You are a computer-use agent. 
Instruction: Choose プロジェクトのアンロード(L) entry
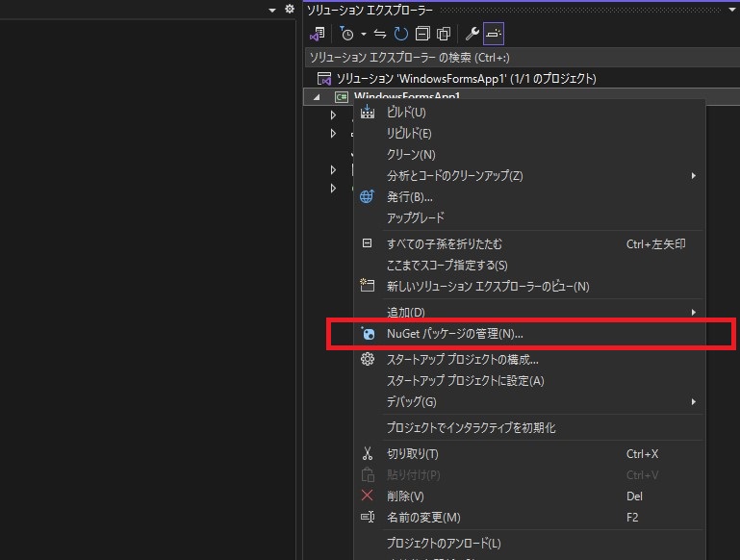click(x=444, y=543)
